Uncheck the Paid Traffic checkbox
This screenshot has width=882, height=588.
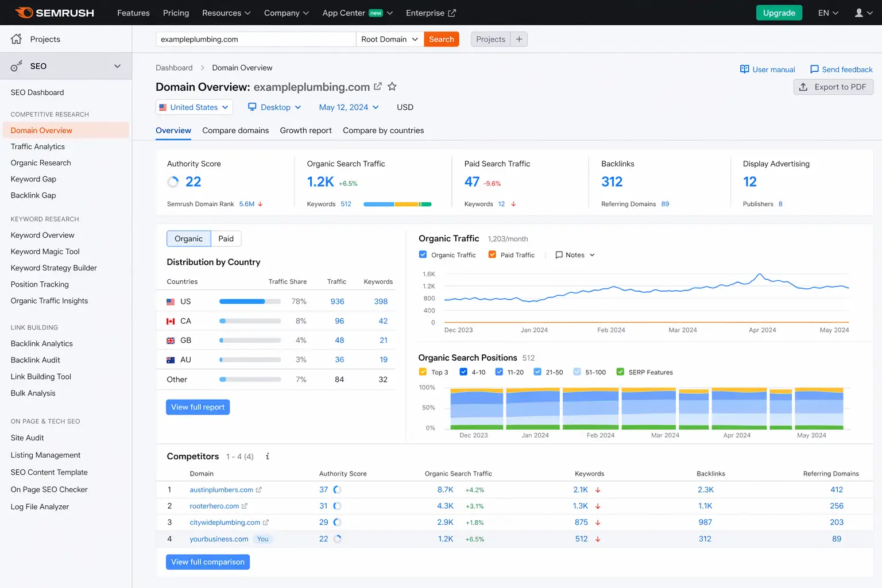pyautogui.click(x=492, y=255)
